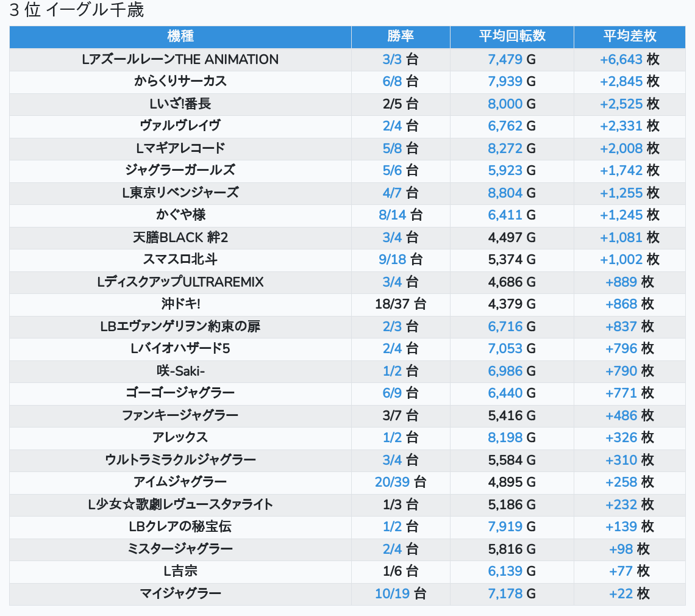This screenshot has height=616, width=695.
Task: Click average spins 7,919 G
Action: click(512, 527)
